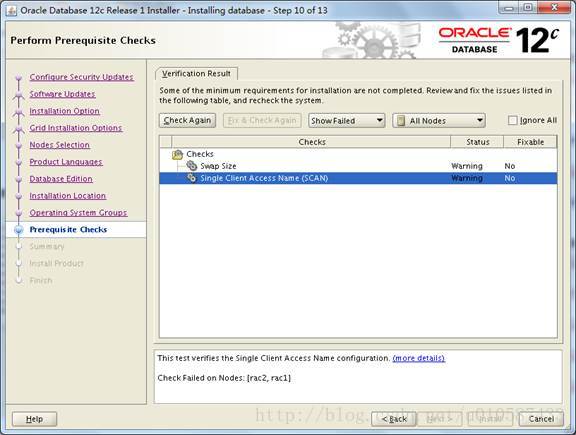Go to Installation Option step
Viewport: 576px width, 435px height.
coord(65,111)
